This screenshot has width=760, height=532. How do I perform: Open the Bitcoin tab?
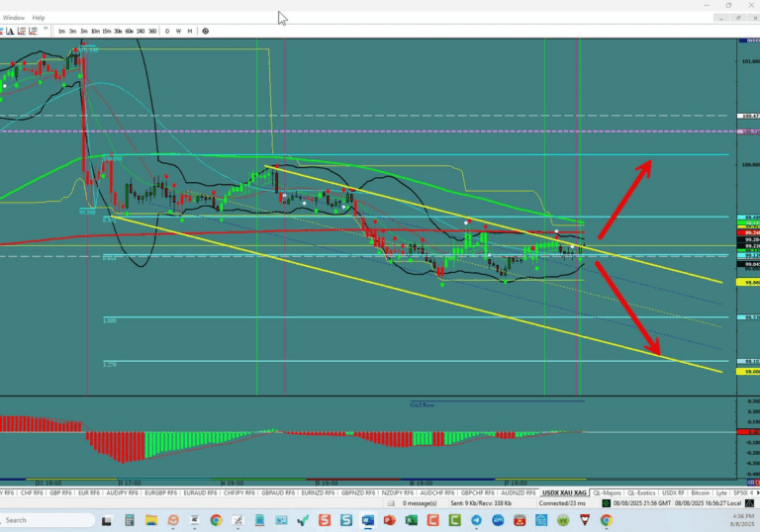(700, 492)
